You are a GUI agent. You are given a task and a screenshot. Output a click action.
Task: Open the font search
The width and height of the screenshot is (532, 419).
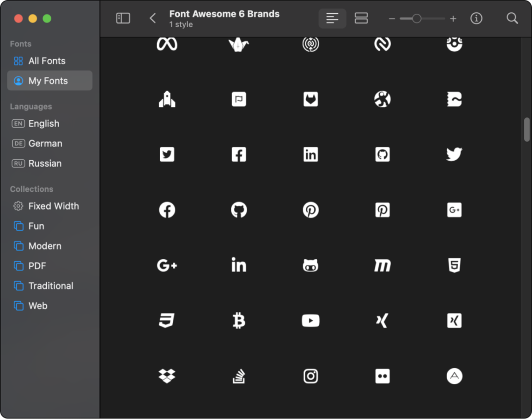(x=512, y=18)
